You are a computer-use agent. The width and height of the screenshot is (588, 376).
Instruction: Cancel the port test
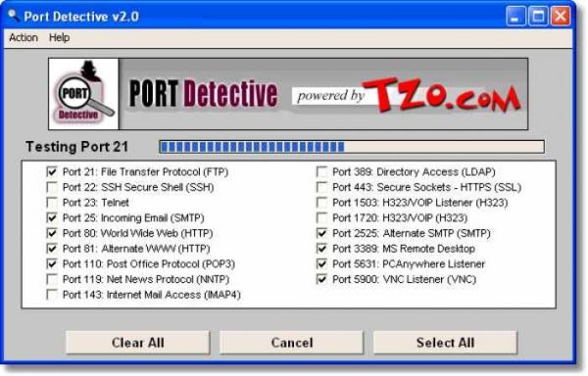pos(291,342)
